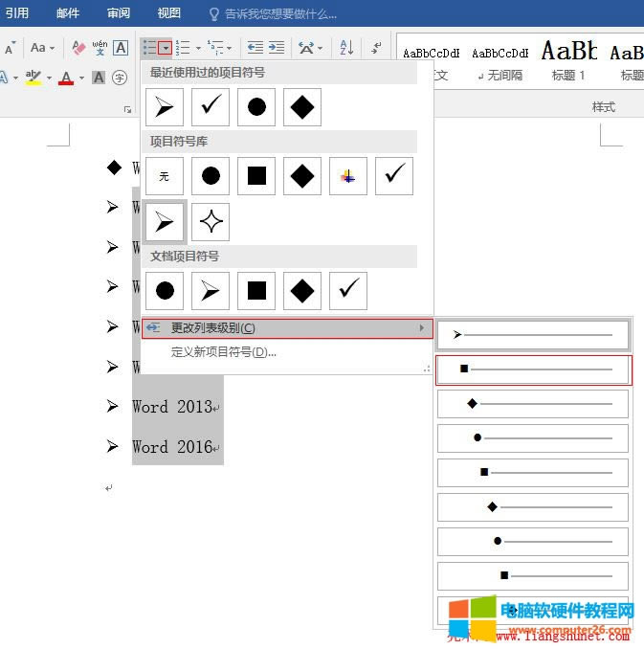Click the Sort (A-Z) icon

click(x=346, y=48)
